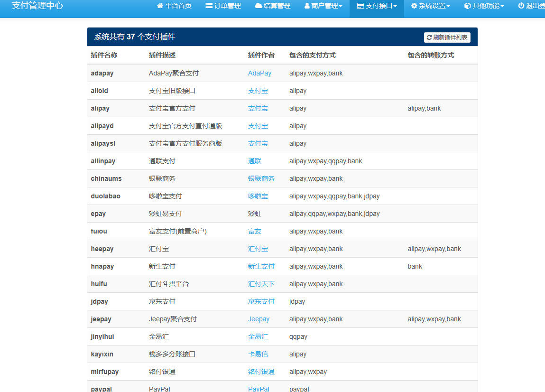Open the 铭付银通 author link

click(261, 372)
